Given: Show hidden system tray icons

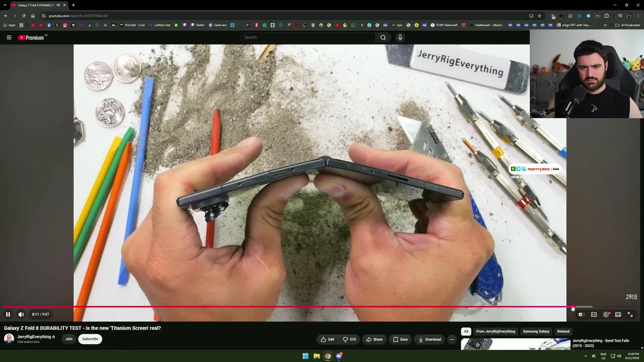Looking at the screenshot, I should 586,356.
